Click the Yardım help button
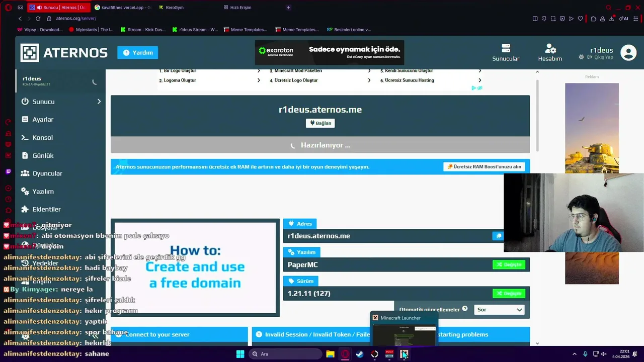 pos(138,52)
